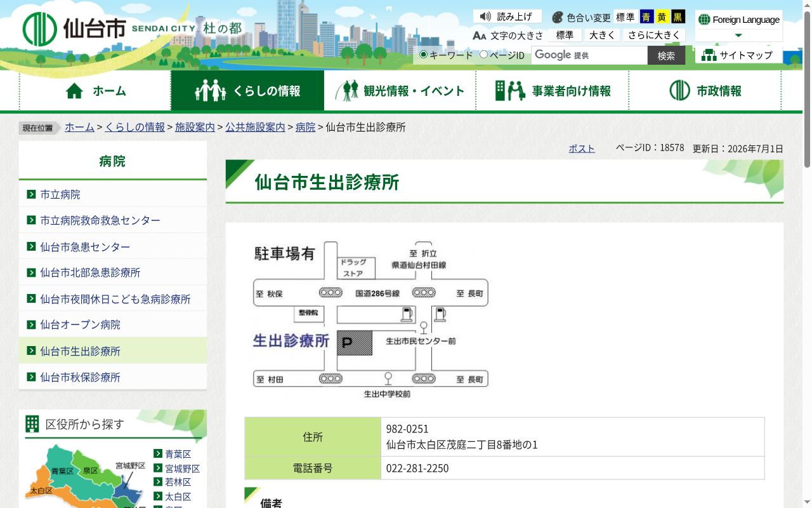Set text size to 大きく
This screenshot has width=812, height=508.
[602, 36]
